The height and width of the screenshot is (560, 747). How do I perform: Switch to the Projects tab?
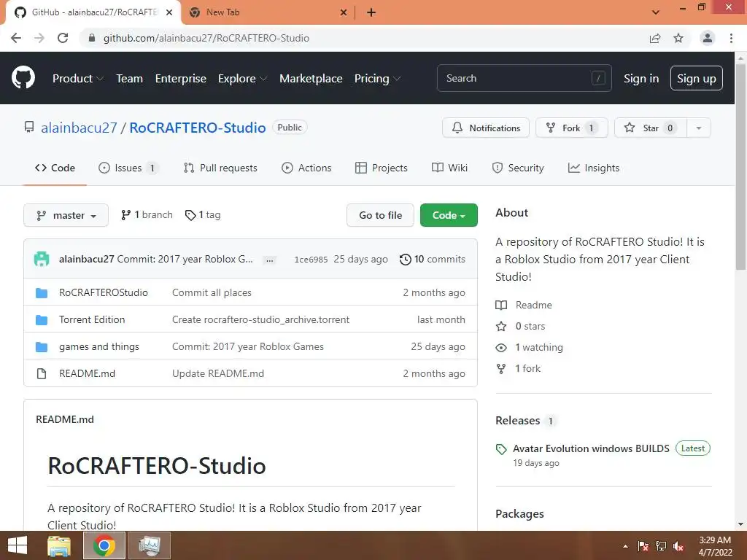click(381, 168)
